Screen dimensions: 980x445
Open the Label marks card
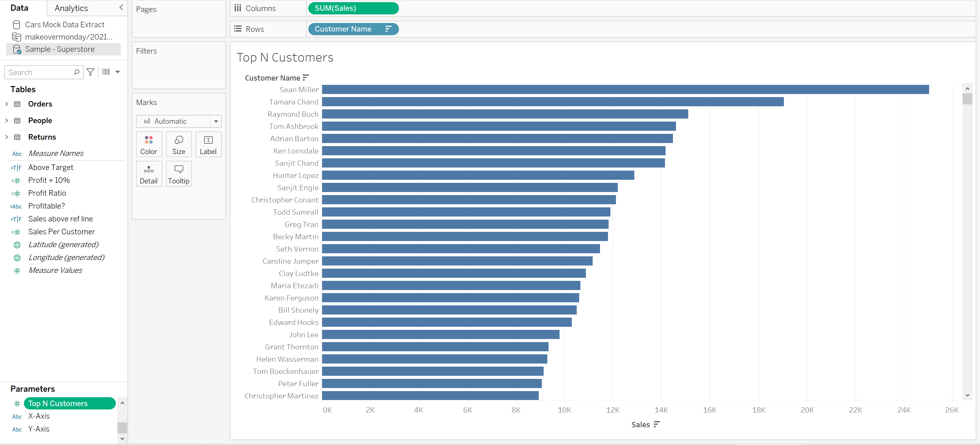pyautogui.click(x=208, y=144)
